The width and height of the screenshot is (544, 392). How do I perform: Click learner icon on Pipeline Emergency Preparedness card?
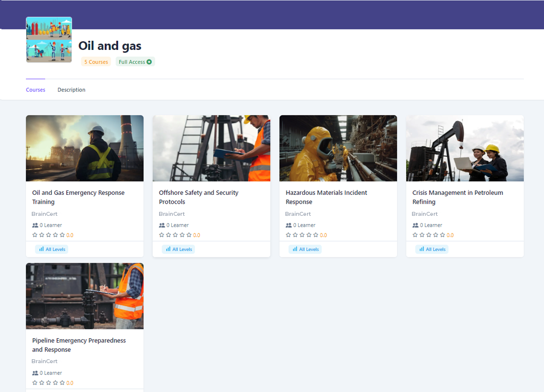[35, 373]
